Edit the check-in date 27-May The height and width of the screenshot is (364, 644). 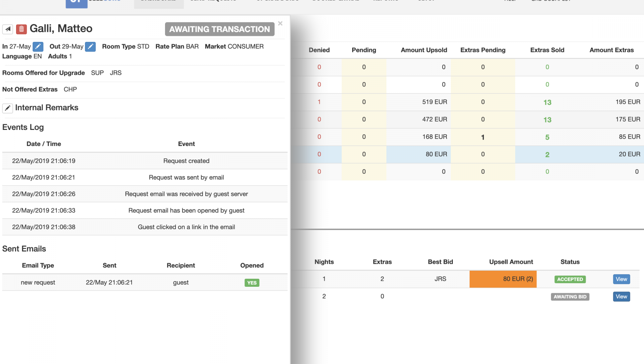[38, 47]
